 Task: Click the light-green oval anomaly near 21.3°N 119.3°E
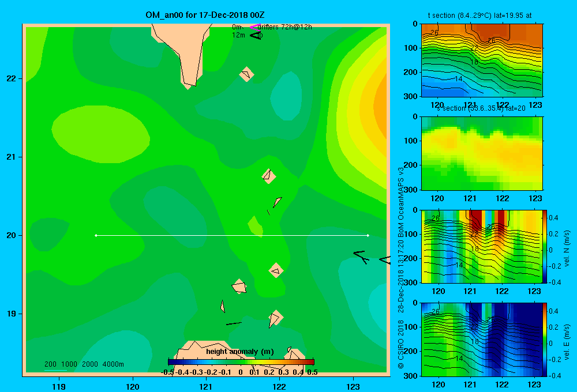(x=100, y=134)
